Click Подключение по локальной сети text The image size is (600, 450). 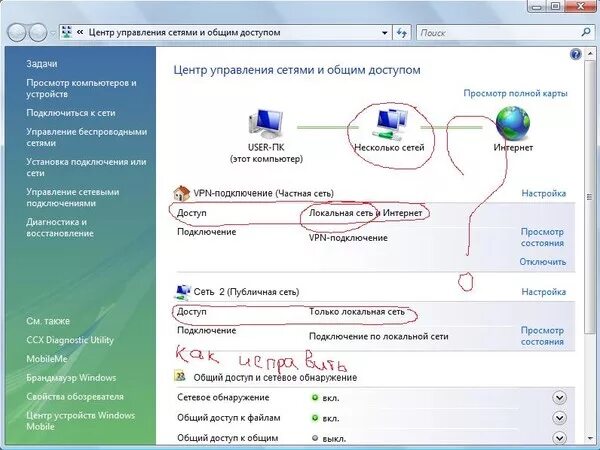378,336
